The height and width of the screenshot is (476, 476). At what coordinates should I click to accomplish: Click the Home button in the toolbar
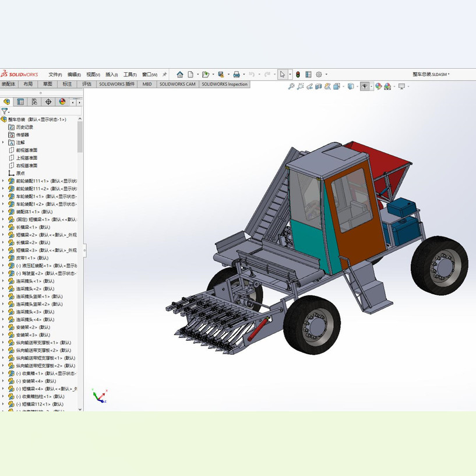click(181, 75)
